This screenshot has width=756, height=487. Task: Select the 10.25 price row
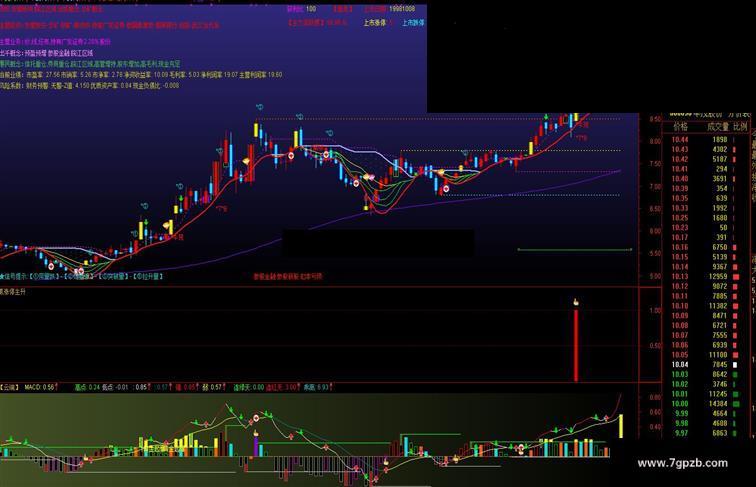coord(705,218)
